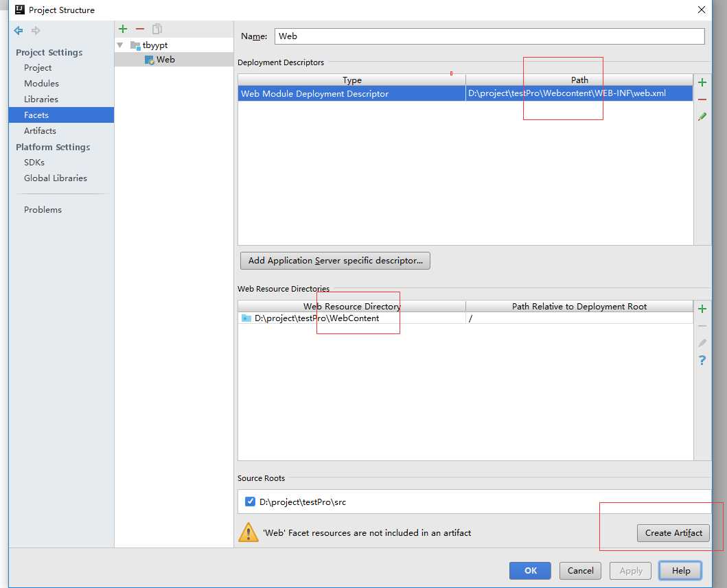The width and height of the screenshot is (727, 588).
Task: Click the web.xml path cell
Action: (x=579, y=93)
